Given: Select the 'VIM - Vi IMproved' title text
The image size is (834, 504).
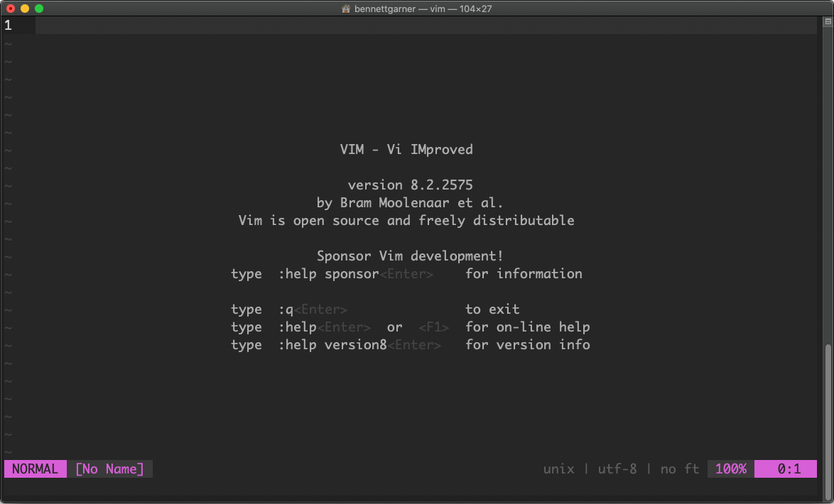Looking at the screenshot, I should [x=406, y=149].
